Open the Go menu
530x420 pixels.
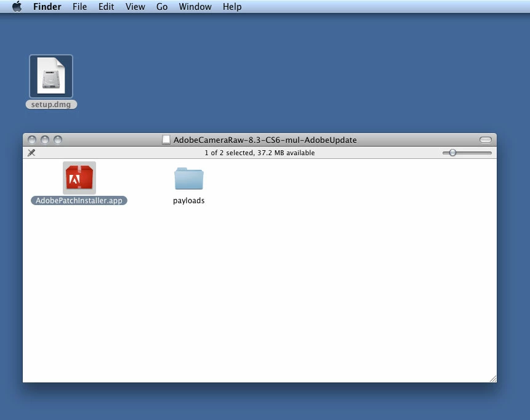click(x=162, y=6)
